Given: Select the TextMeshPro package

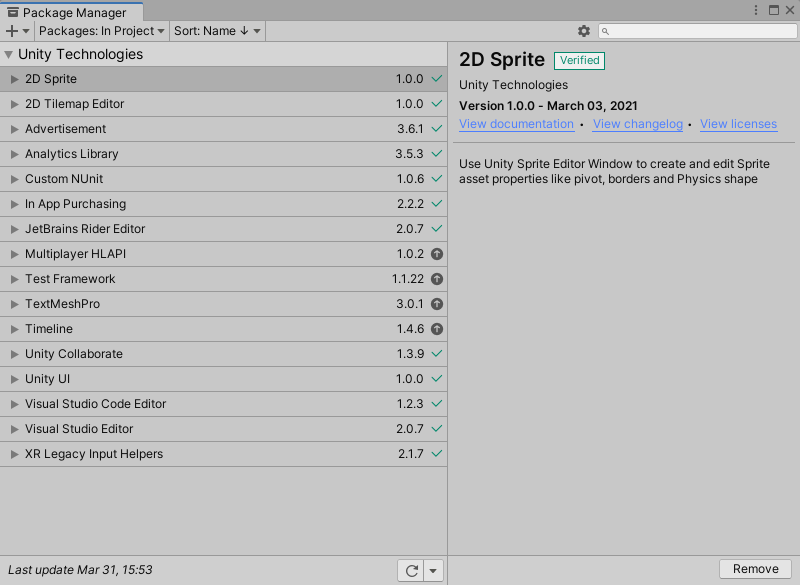Looking at the screenshot, I should pos(223,304).
